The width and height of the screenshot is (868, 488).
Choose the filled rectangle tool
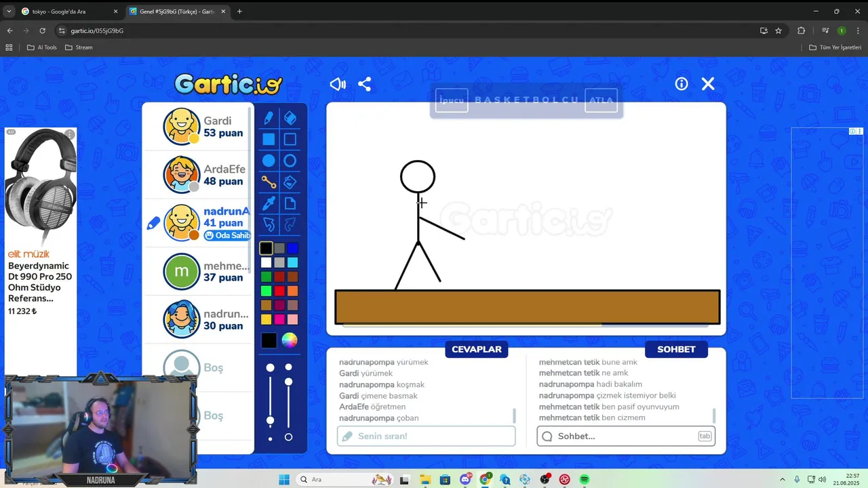[x=269, y=140]
